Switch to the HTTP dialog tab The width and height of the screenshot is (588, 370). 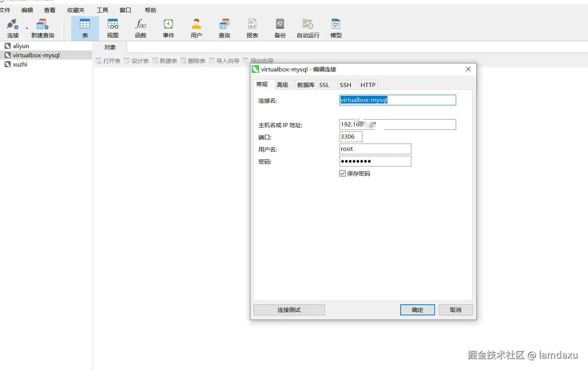coord(368,85)
